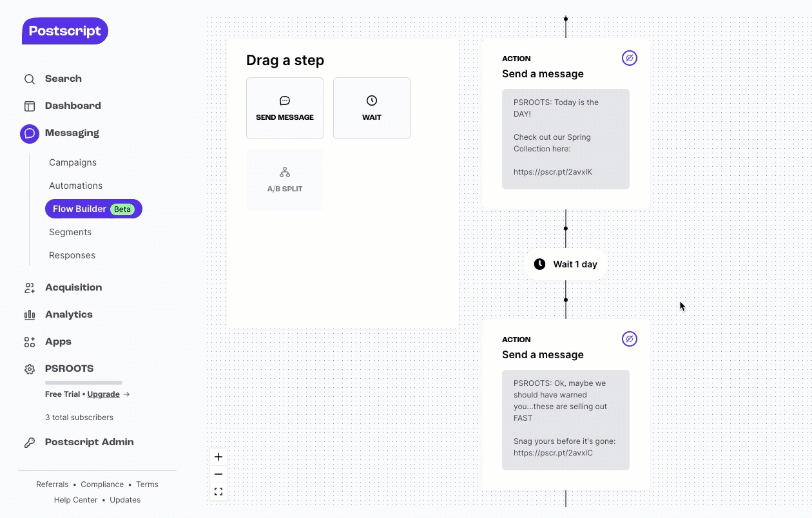The image size is (812, 518).
Task: Open the Terms link
Action: point(147,484)
